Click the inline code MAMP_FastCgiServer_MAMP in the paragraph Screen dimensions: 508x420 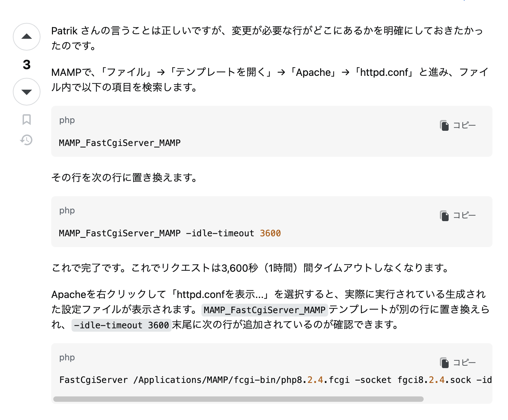264,310
